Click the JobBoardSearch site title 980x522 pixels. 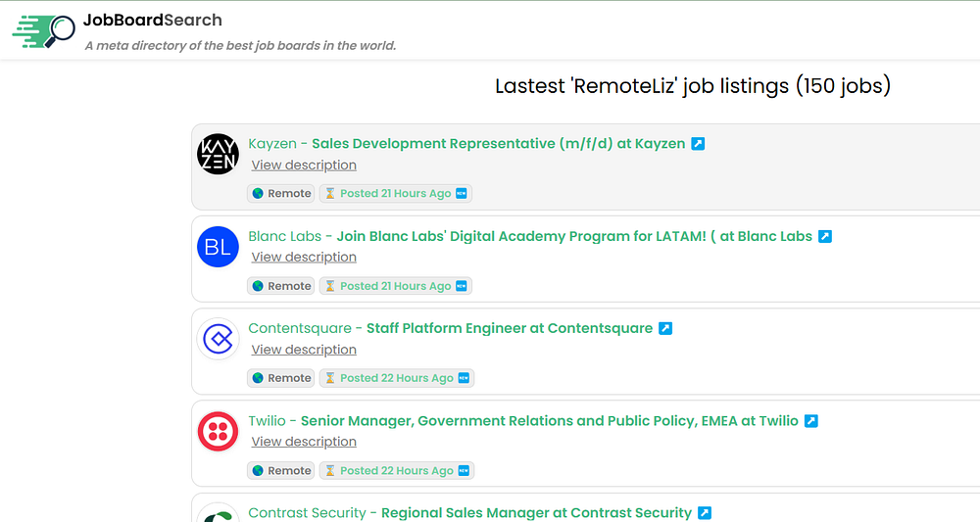pyautogui.click(x=152, y=20)
